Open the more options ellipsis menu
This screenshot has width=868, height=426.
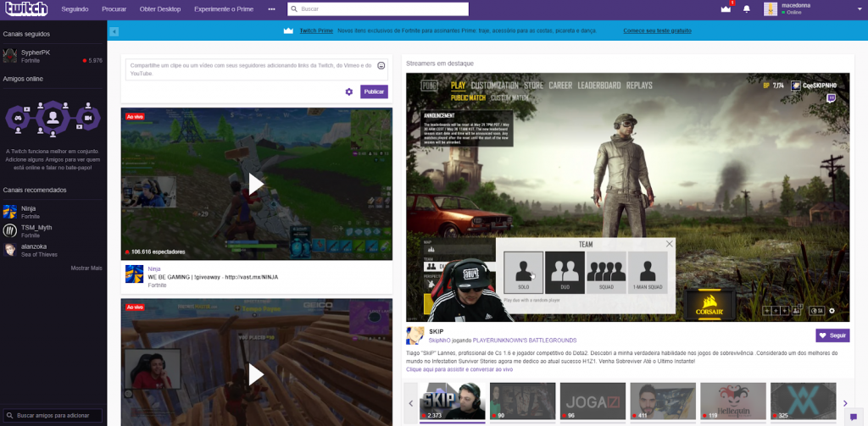click(x=271, y=9)
